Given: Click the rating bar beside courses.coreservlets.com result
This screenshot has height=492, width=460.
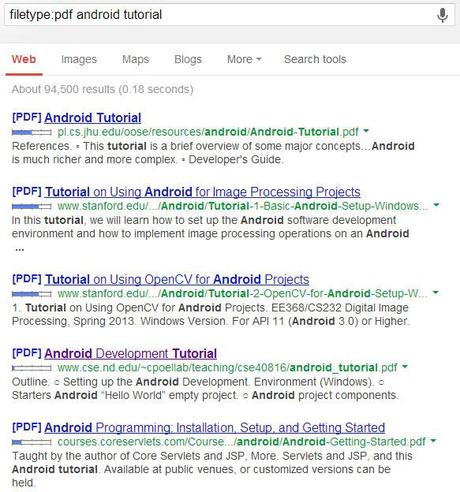Looking at the screenshot, I should tap(32, 443).
